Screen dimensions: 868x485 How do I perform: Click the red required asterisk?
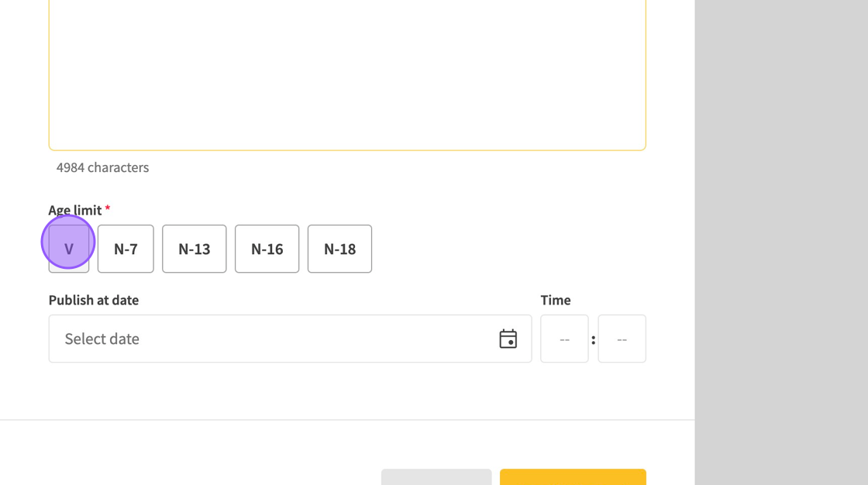108,209
